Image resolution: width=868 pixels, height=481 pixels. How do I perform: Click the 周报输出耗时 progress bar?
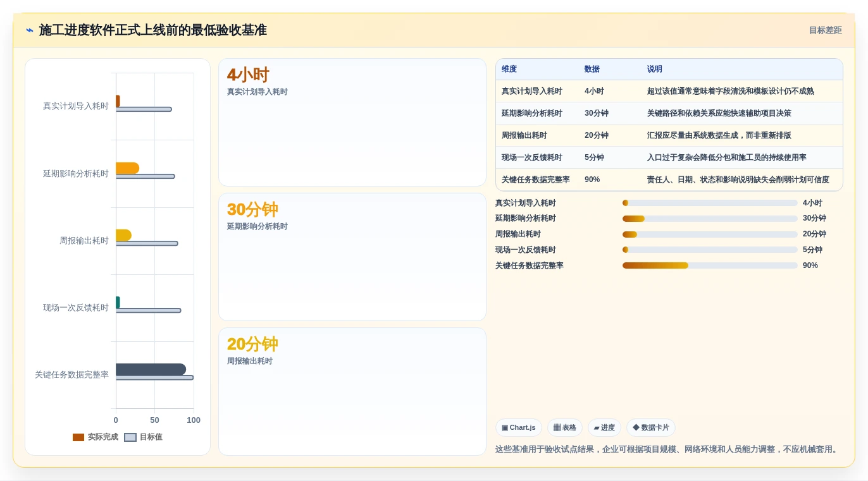pos(710,234)
